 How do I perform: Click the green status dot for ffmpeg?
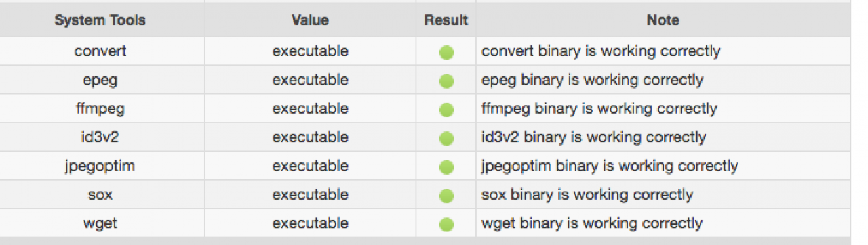pyautogui.click(x=446, y=110)
